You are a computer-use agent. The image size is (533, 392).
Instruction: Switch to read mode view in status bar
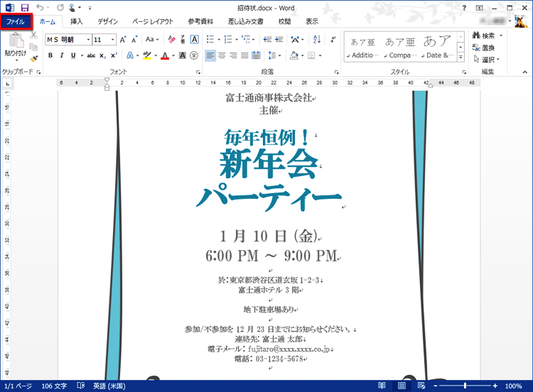(x=382, y=386)
